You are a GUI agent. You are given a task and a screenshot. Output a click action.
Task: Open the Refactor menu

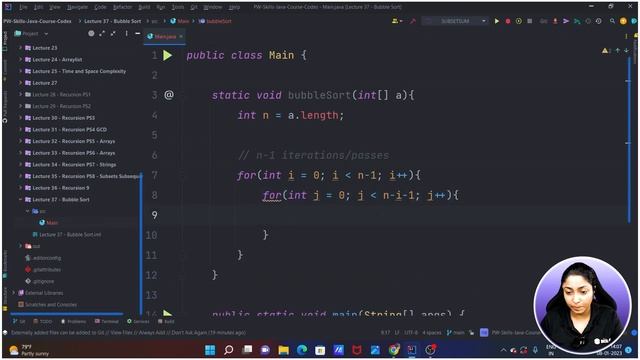(122, 7)
